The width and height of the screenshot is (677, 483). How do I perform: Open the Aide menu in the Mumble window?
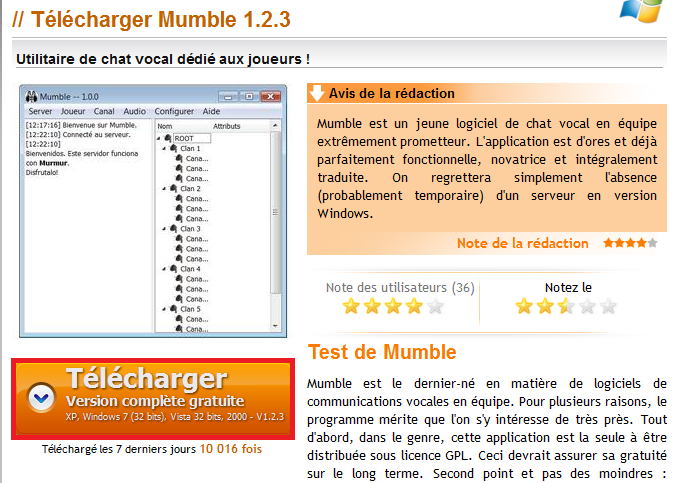coord(212,111)
